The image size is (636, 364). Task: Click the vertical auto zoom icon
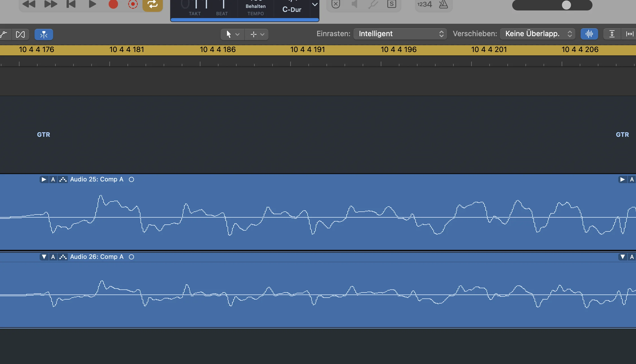(x=612, y=34)
